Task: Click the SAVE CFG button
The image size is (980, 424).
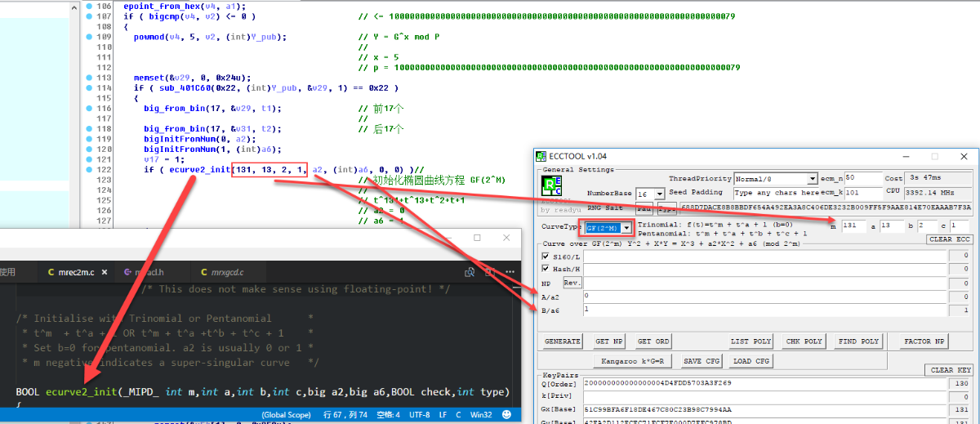Action: [702, 361]
